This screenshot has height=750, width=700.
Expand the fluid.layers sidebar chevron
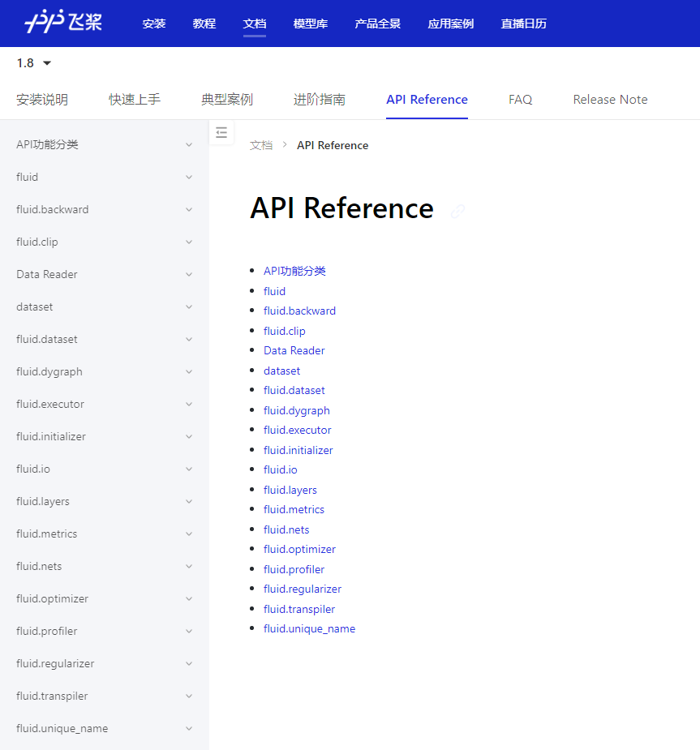189,501
